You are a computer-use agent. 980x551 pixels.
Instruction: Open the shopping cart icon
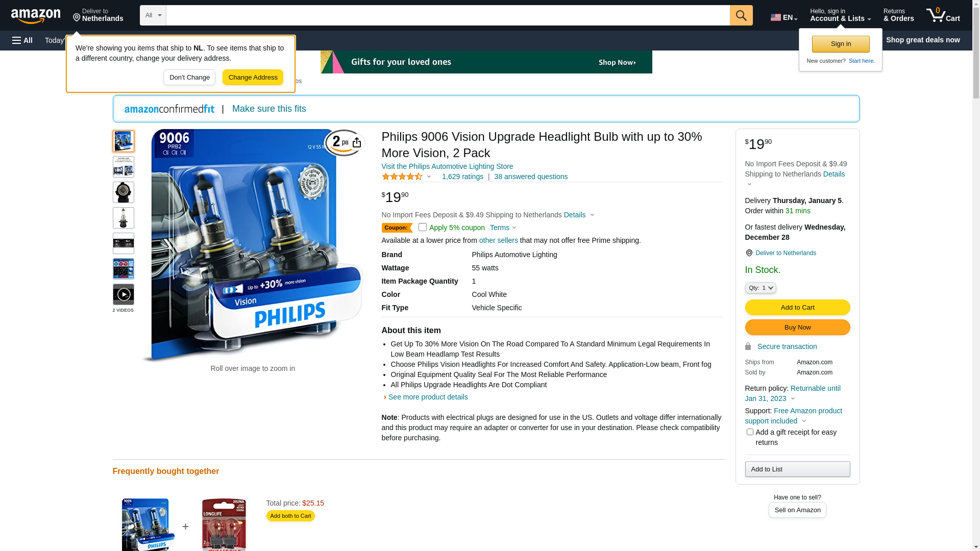[x=943, y=15]
